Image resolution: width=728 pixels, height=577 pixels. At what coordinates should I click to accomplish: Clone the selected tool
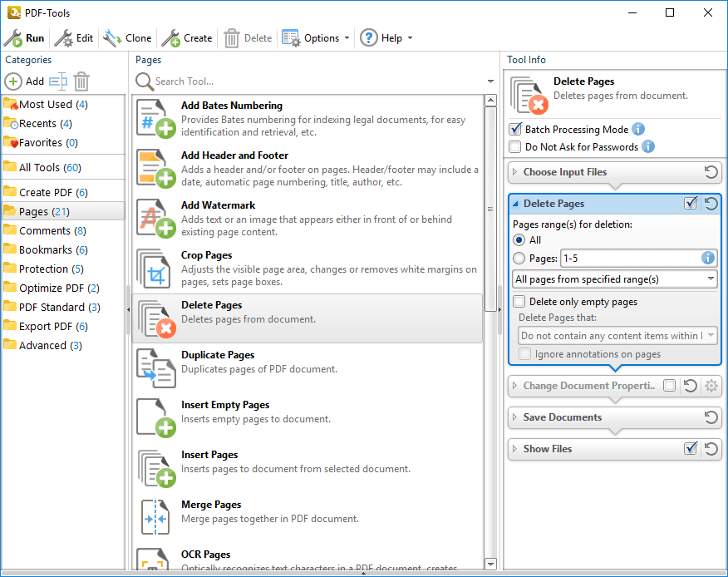(128, 38)
